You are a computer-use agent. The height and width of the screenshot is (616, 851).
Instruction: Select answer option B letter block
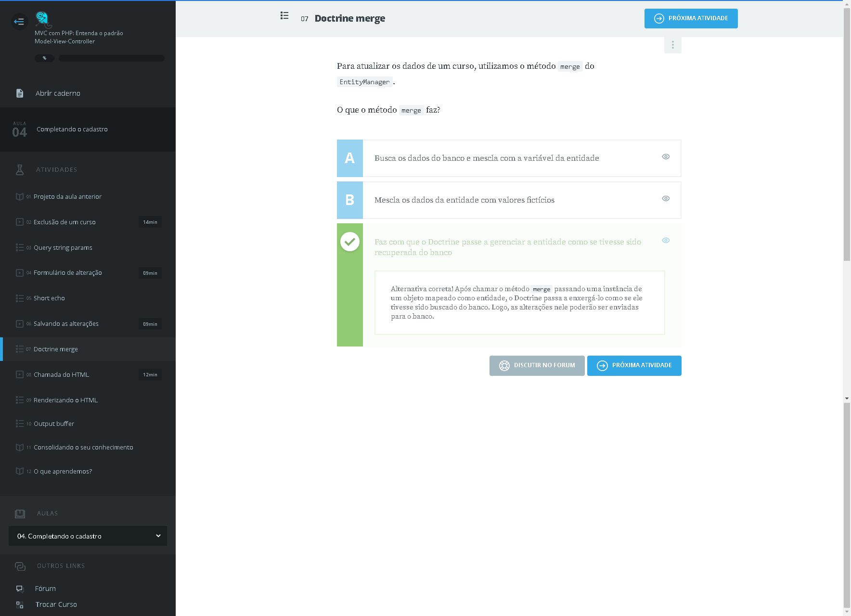(x=350, y=200)
